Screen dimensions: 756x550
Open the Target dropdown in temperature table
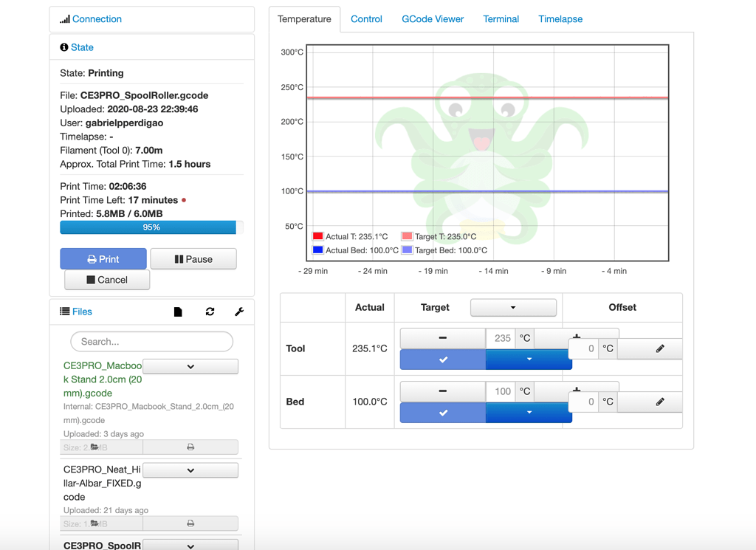pos(513,307)
